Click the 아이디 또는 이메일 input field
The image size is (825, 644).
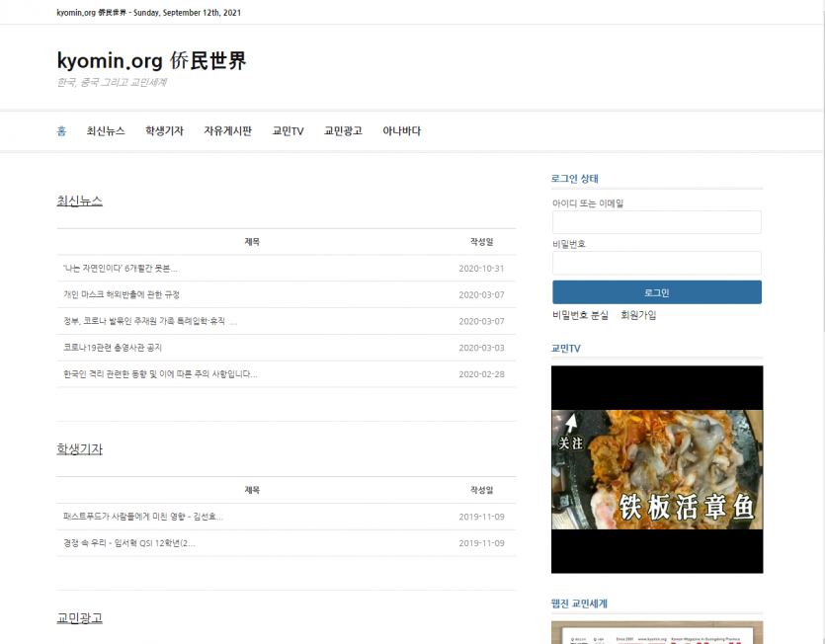coord(656,222)
